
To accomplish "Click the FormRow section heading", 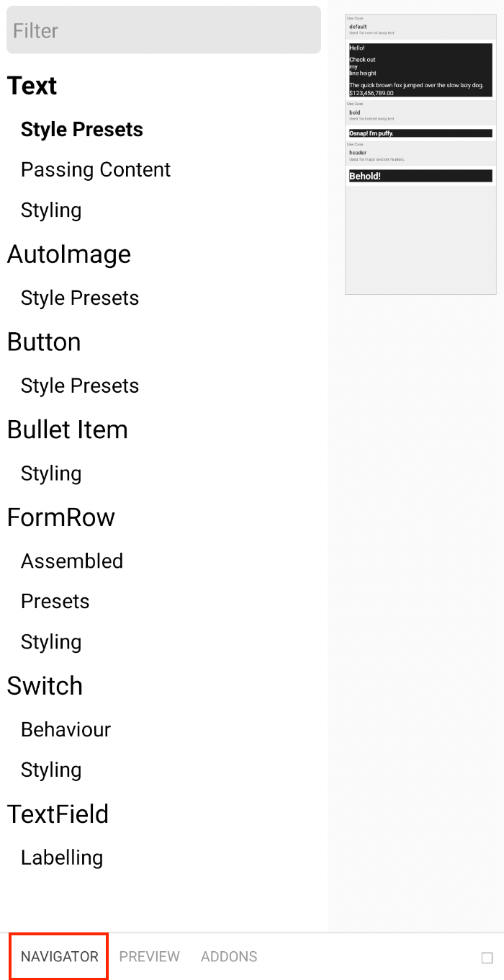I will pyautogui.click(x=61, y=517).
